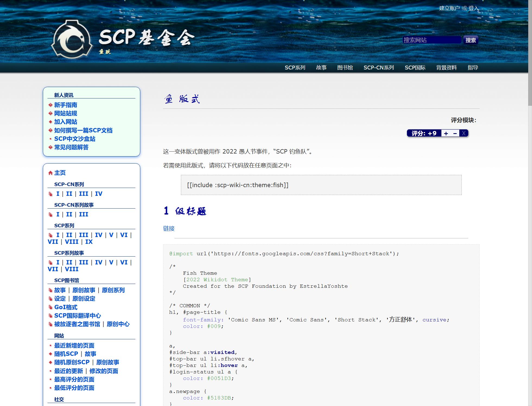Open SCP系列 IX link in sidebar
Viewport: 532px width, 406px height.
coord(89,242)
